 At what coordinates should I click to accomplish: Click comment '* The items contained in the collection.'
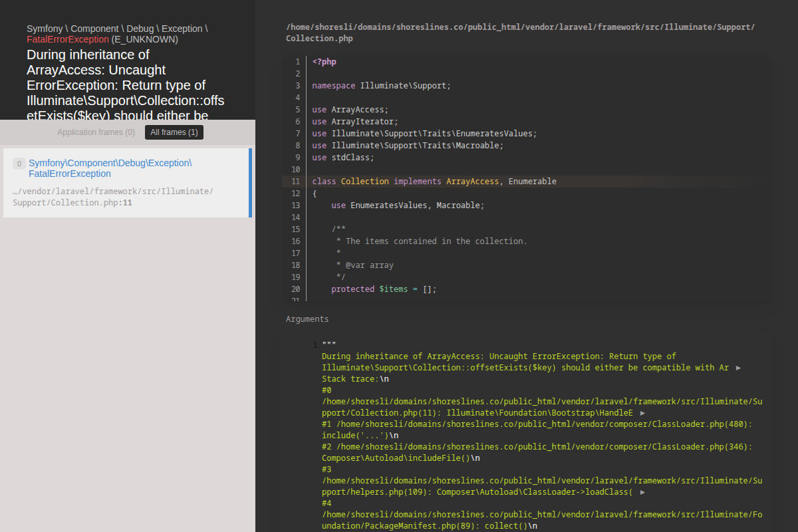coord(432,241)
